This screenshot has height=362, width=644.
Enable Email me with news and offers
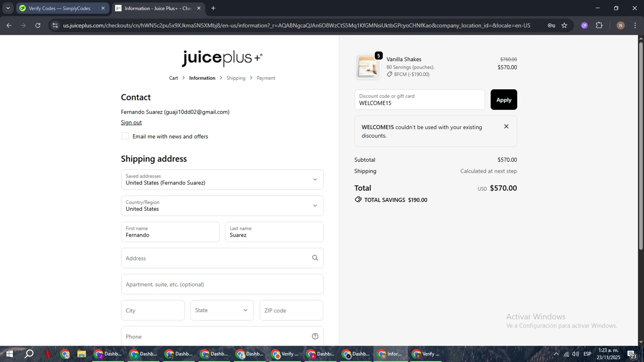pyautogui.click(x=125, y=136)
